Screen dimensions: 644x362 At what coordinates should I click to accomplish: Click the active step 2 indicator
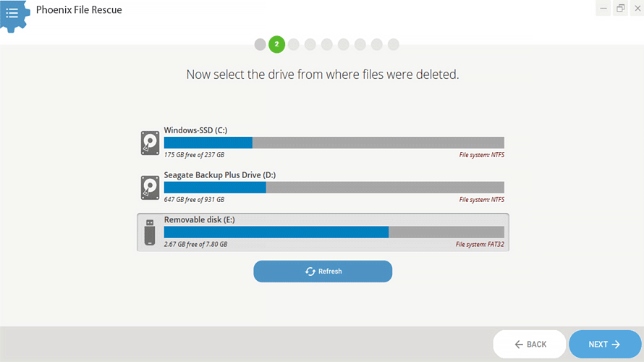tap(276, 44)
